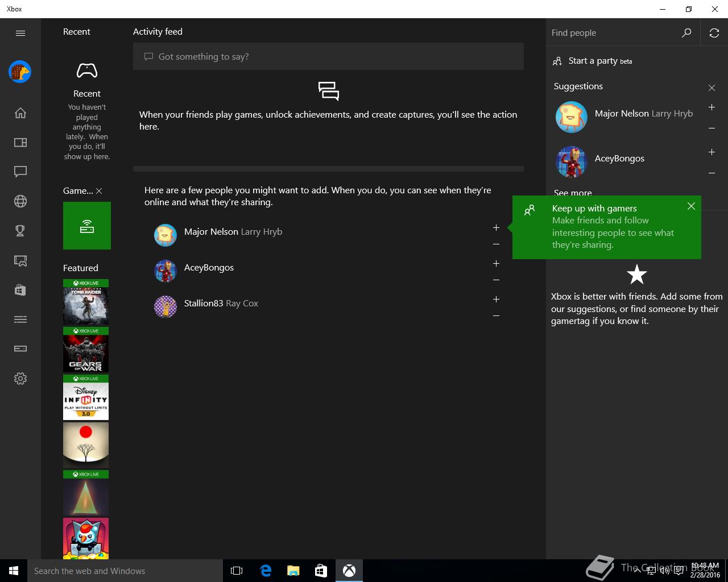Click Stallion83 avatar picture
The width and height of the screenshot is (728, 582).
[166, 307]
